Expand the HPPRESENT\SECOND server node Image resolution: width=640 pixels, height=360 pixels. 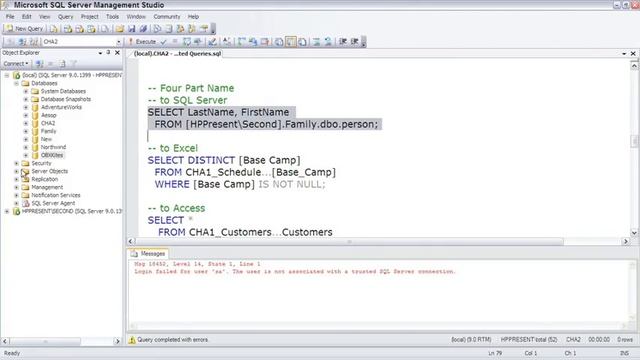[x=7, y=211]
